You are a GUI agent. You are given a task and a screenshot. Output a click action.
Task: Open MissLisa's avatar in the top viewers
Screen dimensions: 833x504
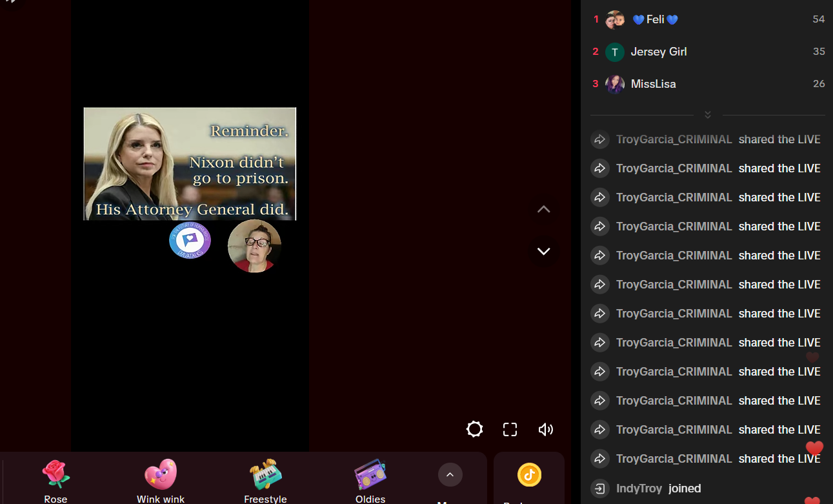pos(615,84)
